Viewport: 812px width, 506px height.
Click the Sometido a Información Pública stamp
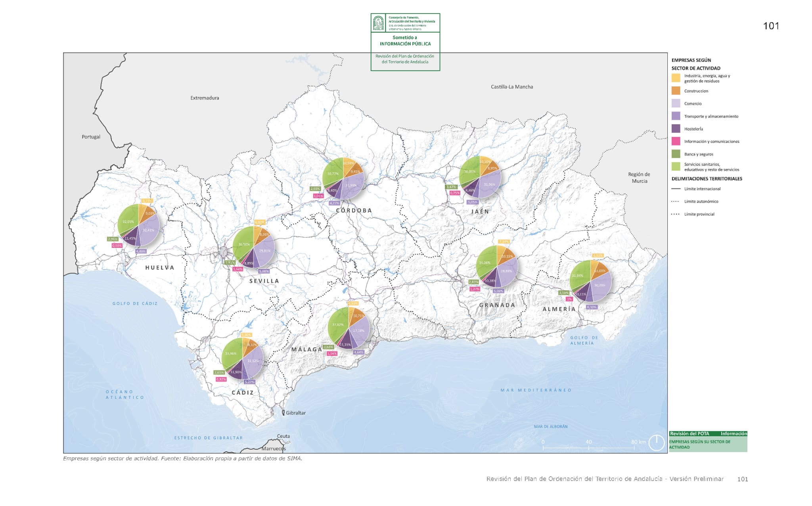[405, 41]
